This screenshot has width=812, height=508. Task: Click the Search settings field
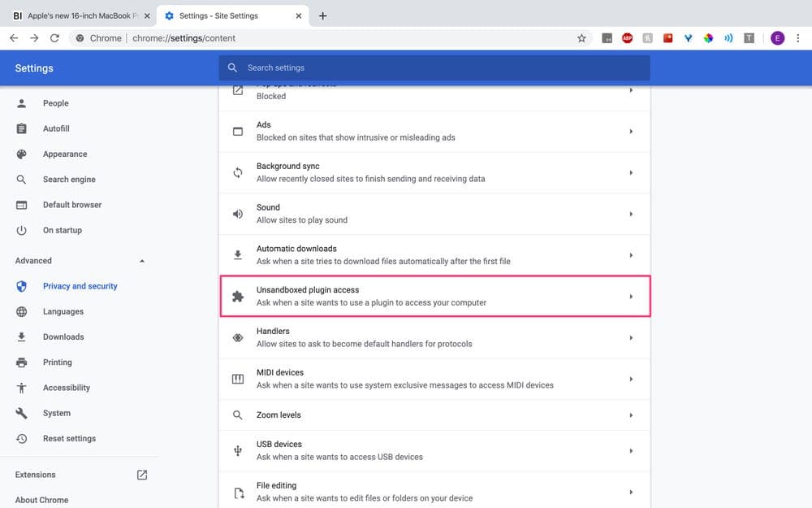(x=434, y=68)
